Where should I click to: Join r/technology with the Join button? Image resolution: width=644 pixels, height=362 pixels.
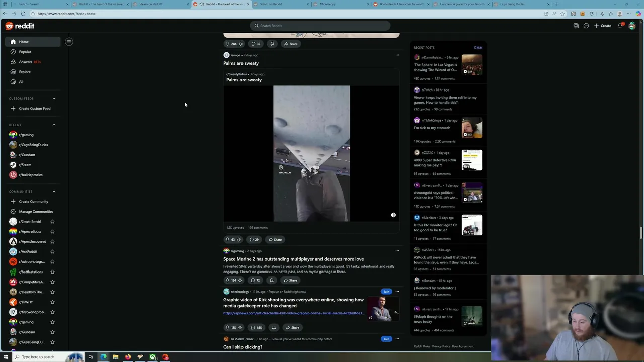(x=386, y=292)
